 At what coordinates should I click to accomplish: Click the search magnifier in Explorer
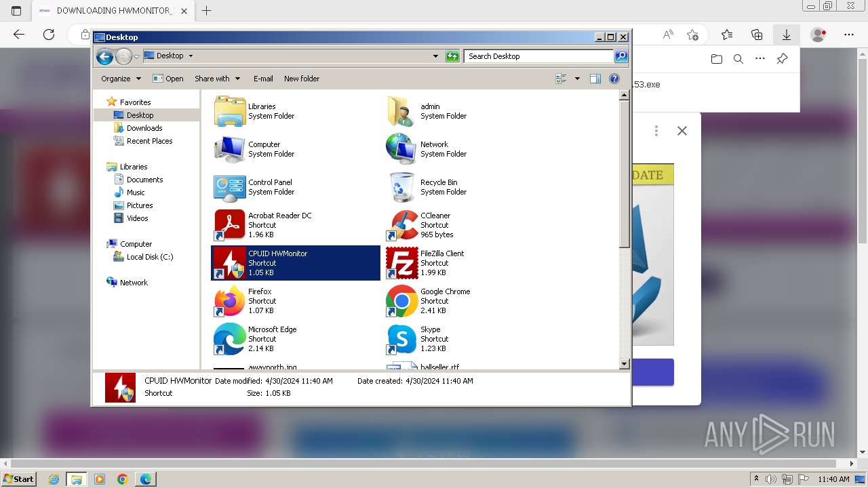[620, 56]
